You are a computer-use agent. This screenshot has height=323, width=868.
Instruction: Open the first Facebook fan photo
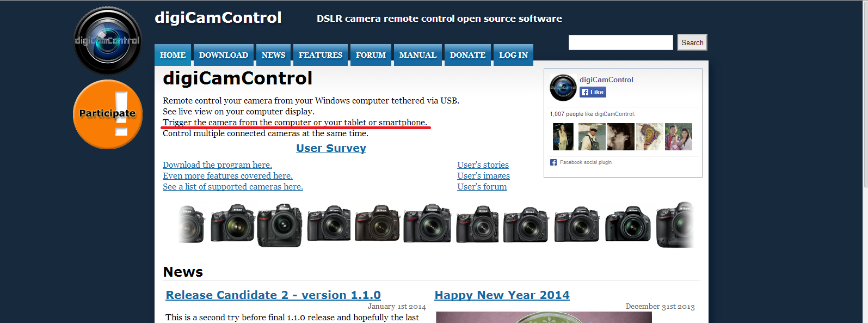point(563,136)
